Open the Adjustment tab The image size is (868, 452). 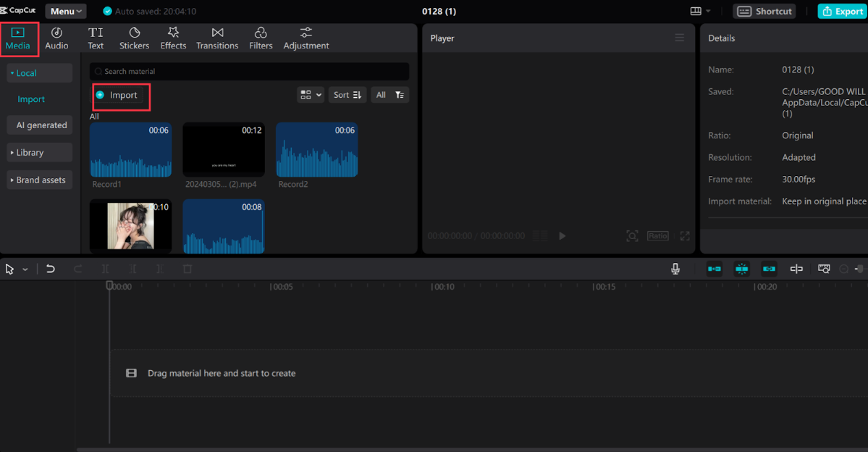[x=306, y=39]
